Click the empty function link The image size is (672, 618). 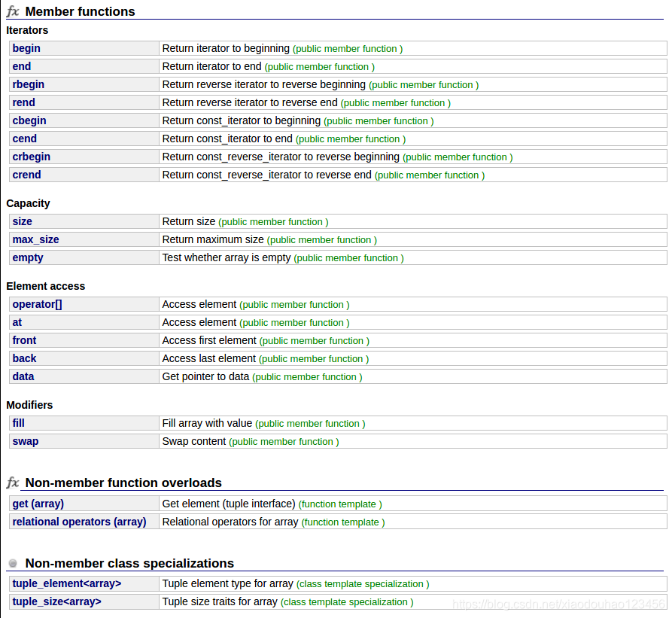pos(28,257)
